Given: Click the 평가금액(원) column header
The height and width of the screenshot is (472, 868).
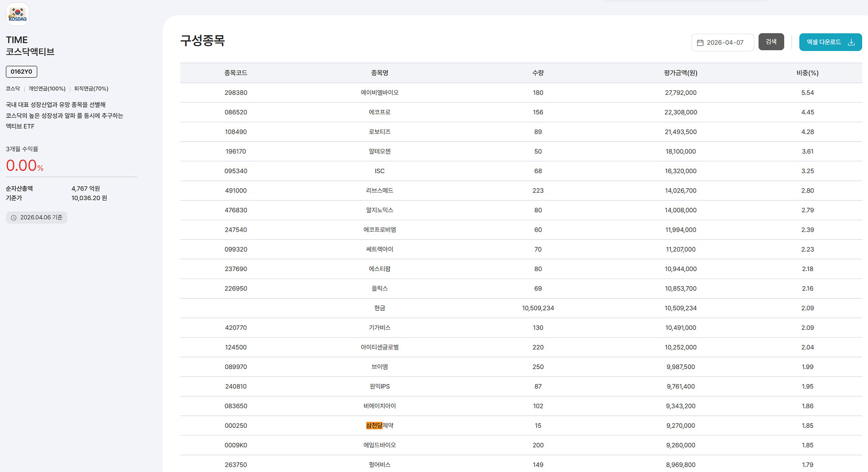Looking at the screenshot, I should point(680,73).
